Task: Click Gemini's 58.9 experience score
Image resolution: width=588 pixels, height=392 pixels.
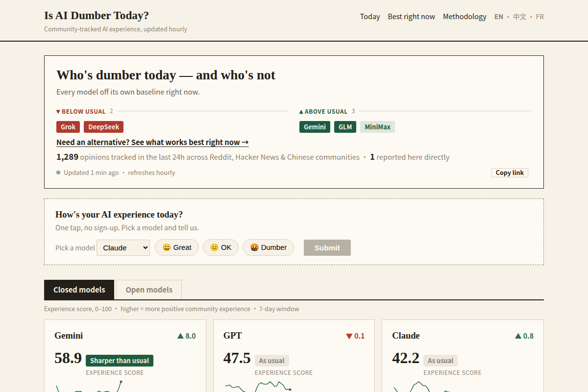Action: (68, 358)
